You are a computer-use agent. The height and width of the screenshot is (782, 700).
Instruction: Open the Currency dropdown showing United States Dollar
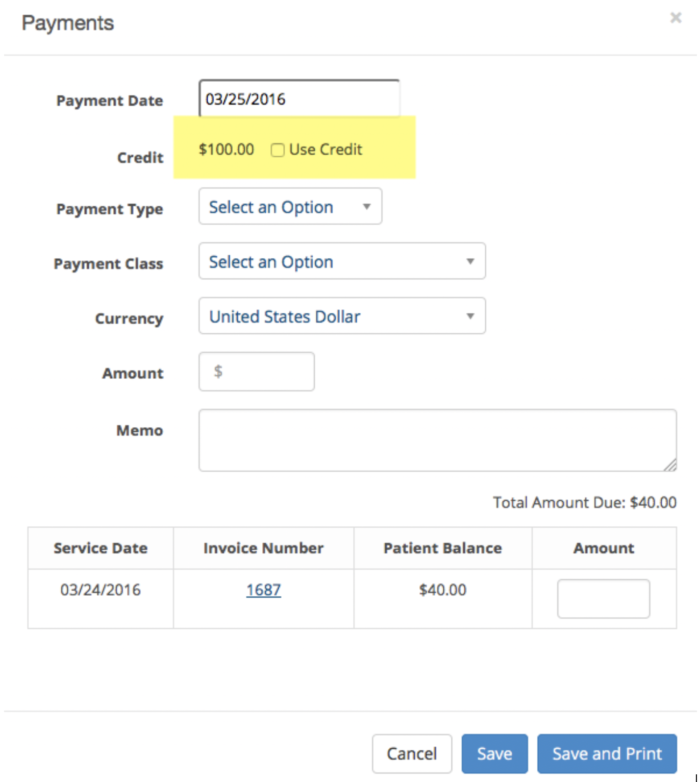[x=342, y=315]
